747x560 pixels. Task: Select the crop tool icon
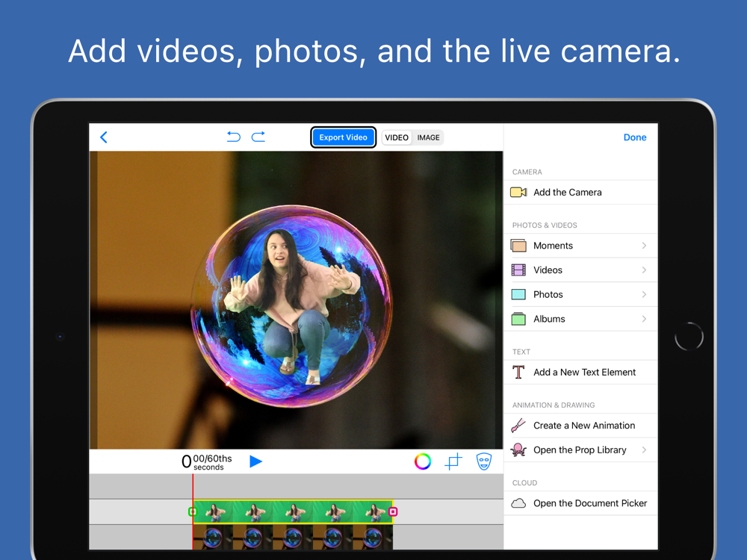453,461
